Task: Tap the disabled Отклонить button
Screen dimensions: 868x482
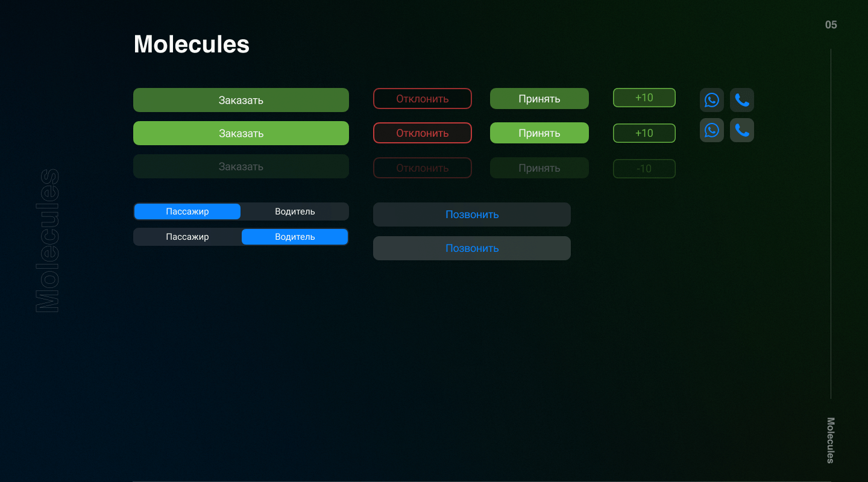Action: (x=423, y=168)
